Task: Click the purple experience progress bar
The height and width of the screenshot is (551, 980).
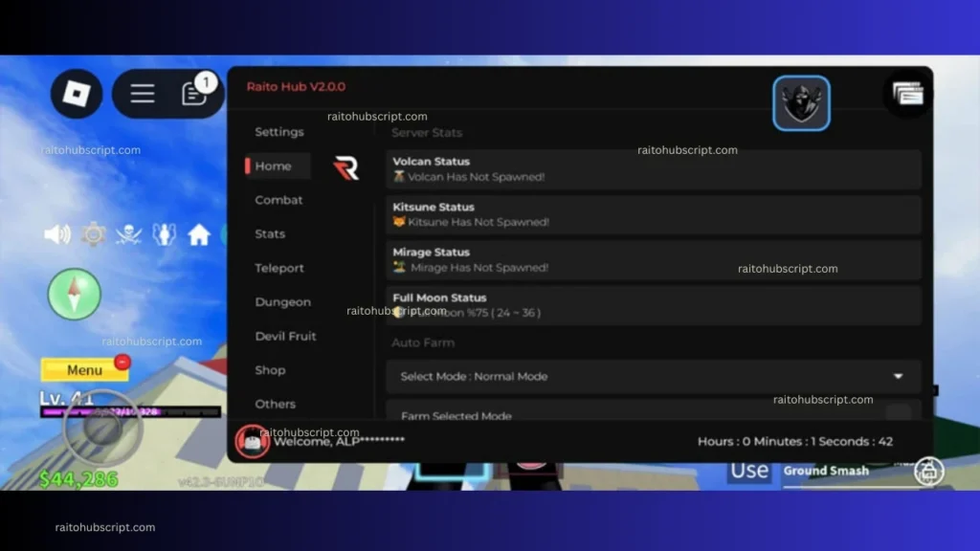Action: tap(130, 411)
